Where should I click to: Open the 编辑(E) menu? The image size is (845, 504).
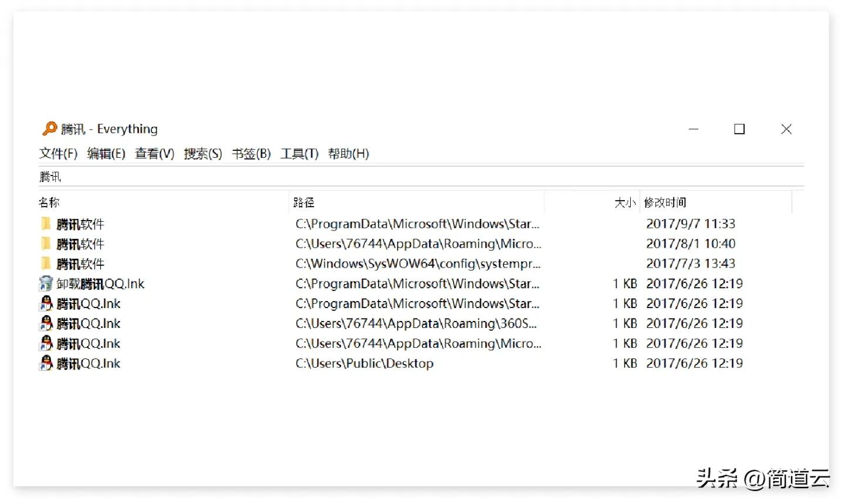pos(106,154)
